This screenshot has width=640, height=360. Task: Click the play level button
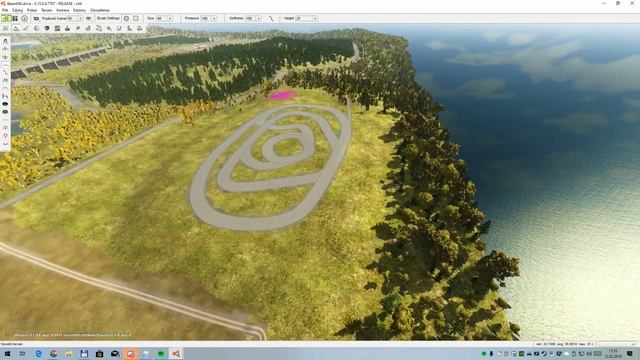pos(24,18)
